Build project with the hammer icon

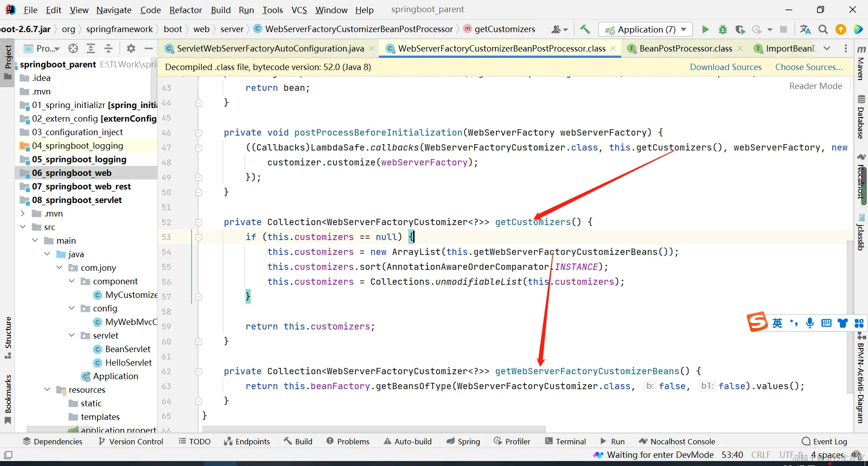pyautogui.click(x=585, y=29)
